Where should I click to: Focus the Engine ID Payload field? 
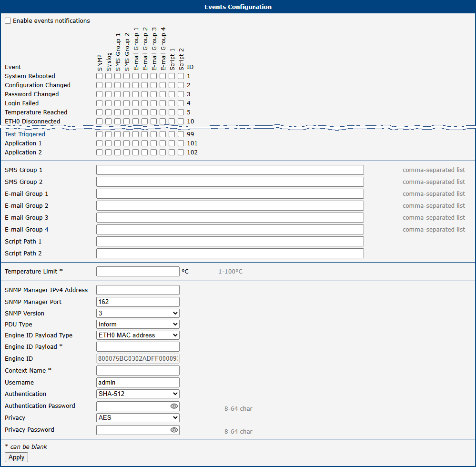[x=138, y=347]
